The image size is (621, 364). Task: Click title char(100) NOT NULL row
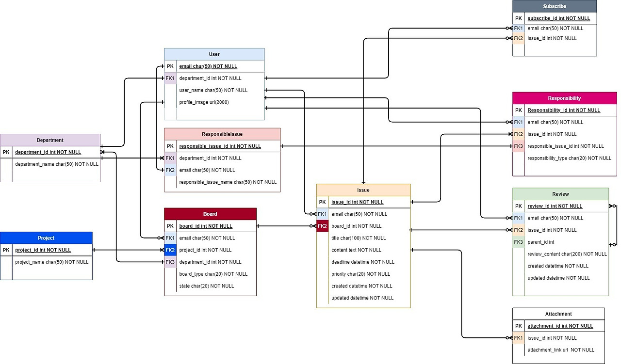pyautogui.click(x=363, y=238)
